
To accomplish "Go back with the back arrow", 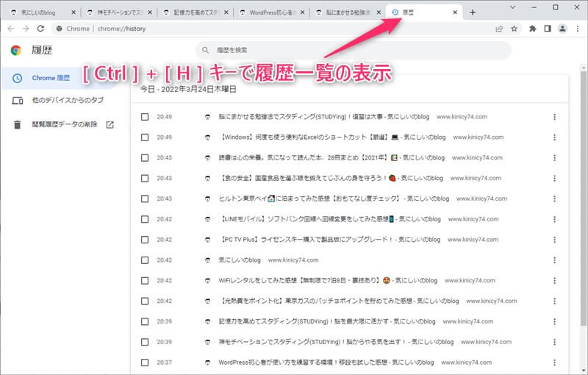I will click(11, 29).
